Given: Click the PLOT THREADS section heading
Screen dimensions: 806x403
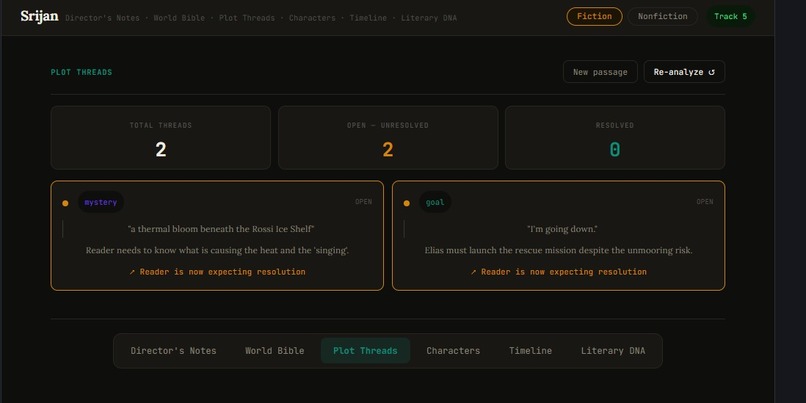Looking at the screenshot, I should (x=81, y=72).
